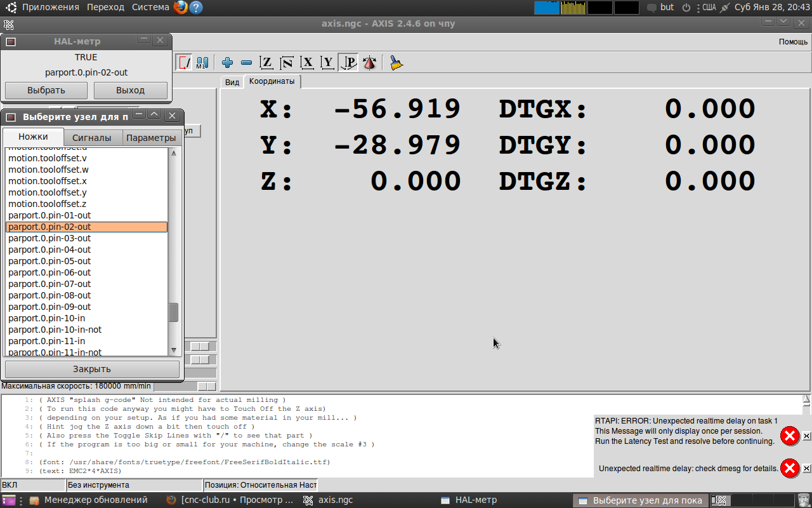Close the dmesg delay notification with the small x

pyautogui.click(x=806, y=469)
